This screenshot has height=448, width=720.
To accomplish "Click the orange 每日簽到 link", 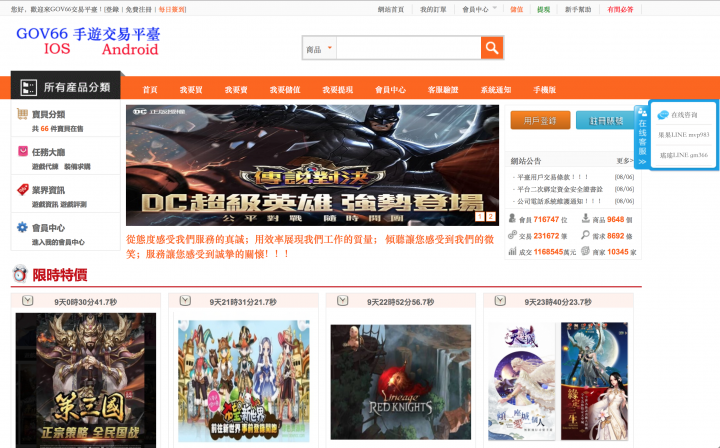I will pos(171,9).
